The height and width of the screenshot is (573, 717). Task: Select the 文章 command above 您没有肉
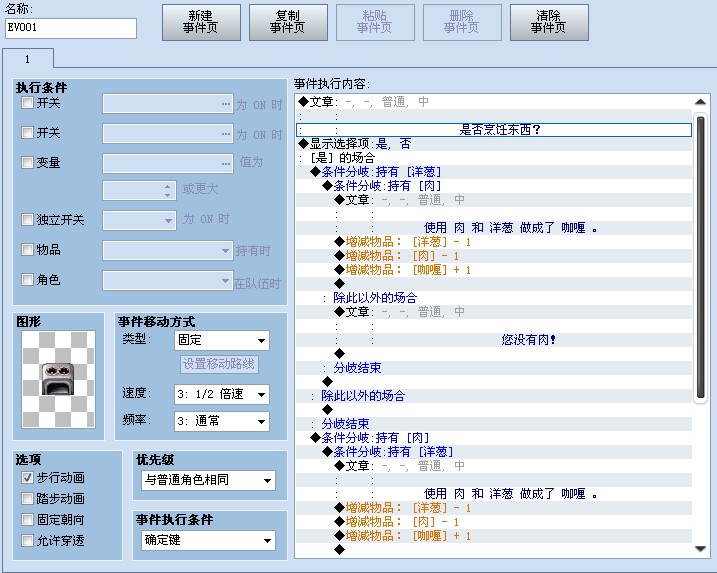pyautogui.click(x=494, y=312)
